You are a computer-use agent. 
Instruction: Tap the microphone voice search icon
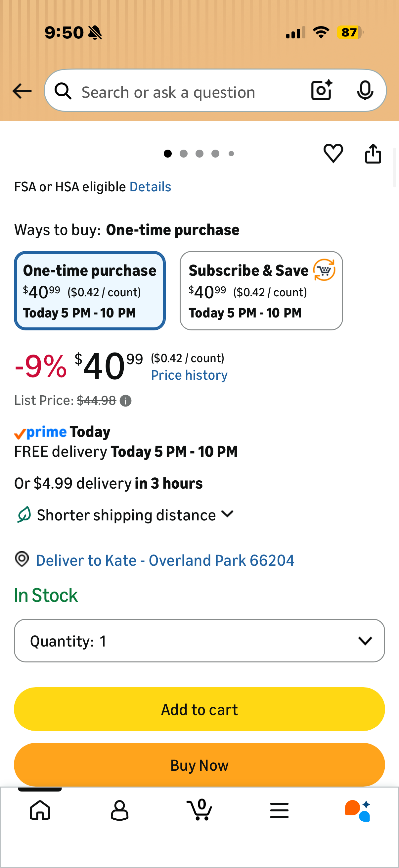pos(365,91)
